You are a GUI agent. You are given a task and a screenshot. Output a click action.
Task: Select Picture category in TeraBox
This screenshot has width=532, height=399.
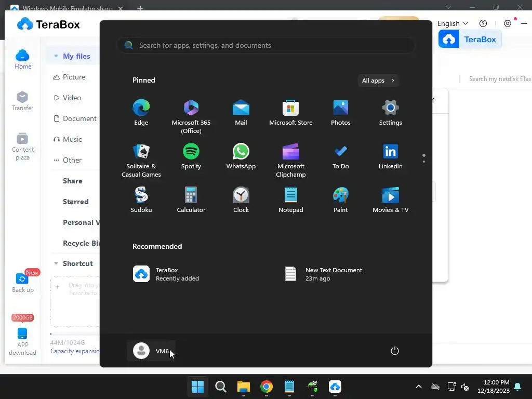coord(69,77)
